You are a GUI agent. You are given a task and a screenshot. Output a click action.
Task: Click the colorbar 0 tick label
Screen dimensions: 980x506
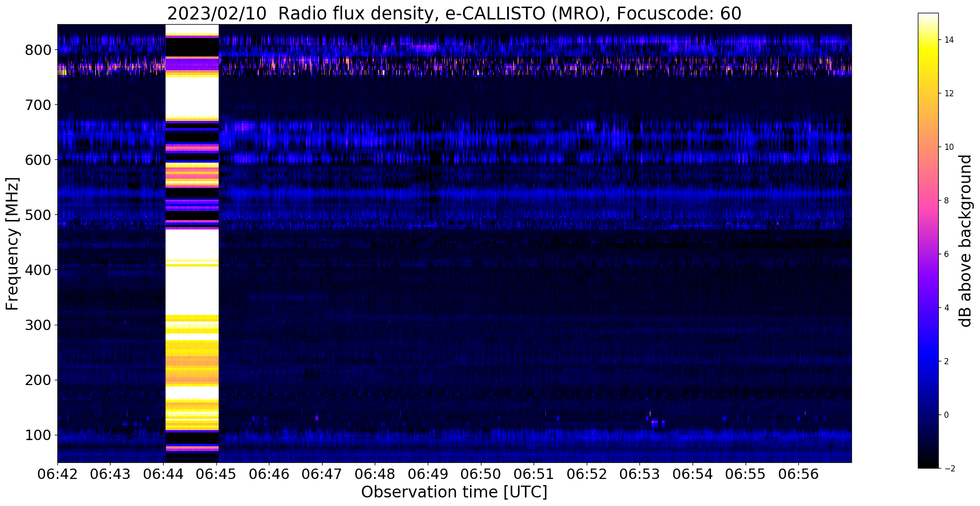coord(946,415)
